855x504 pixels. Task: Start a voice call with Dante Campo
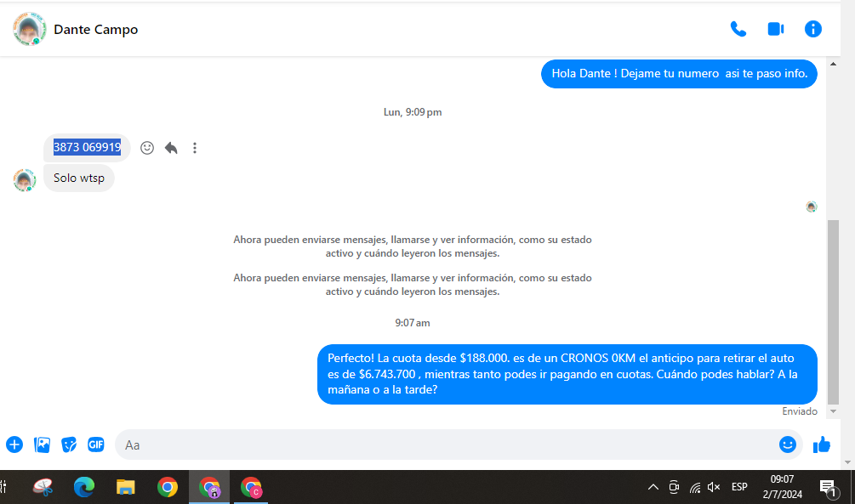point(738,29)
